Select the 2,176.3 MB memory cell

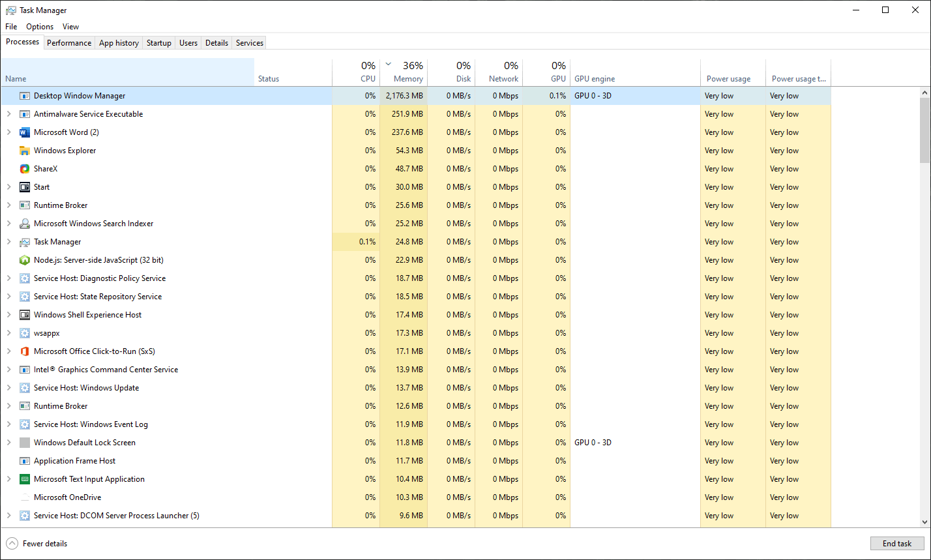(404, 96)
